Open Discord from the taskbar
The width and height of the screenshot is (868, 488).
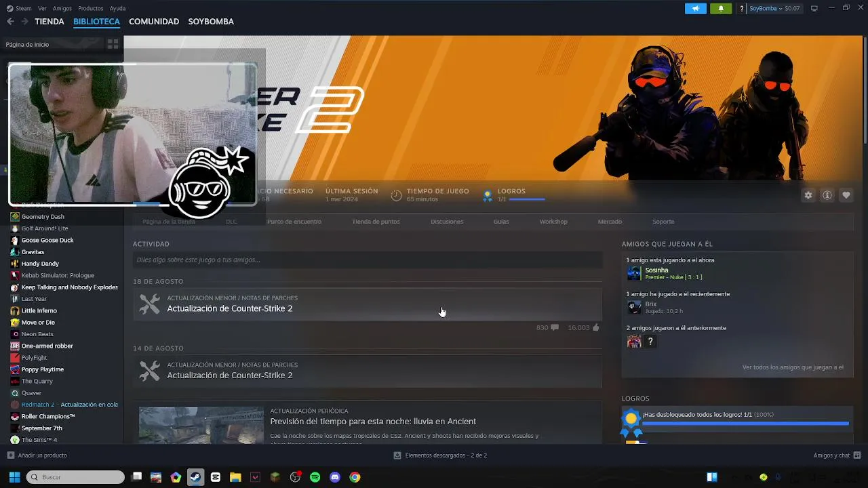coord(334,477)
